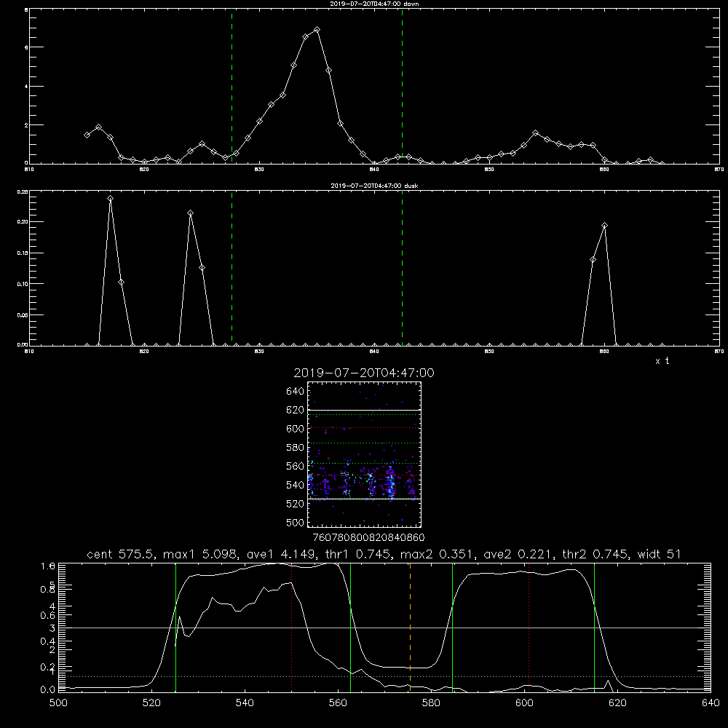Click the dusk plot peak marker near 860
Image resolution: width=728 pixels, height=728 pixels.
pyautogui.click(x=604, y=226)
